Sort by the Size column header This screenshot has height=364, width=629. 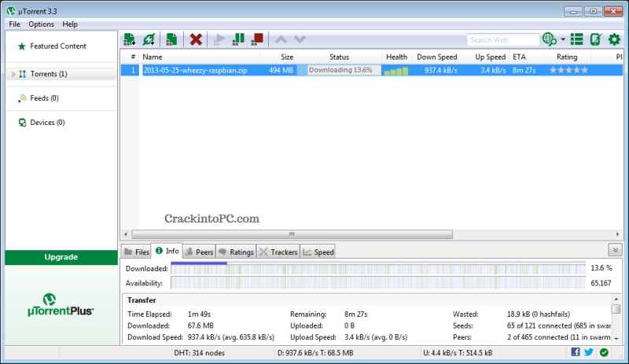(x=279, y=57)
